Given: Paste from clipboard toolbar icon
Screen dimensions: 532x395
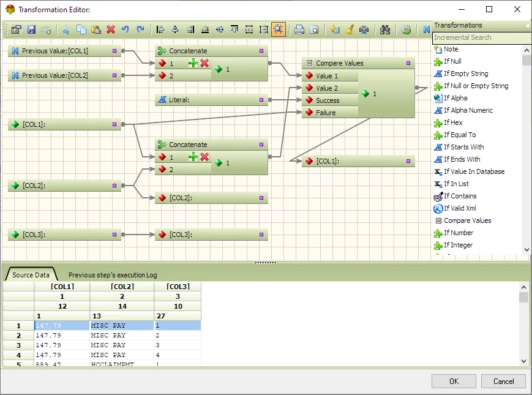Looking at the screenshot, I should pos(96,29).
